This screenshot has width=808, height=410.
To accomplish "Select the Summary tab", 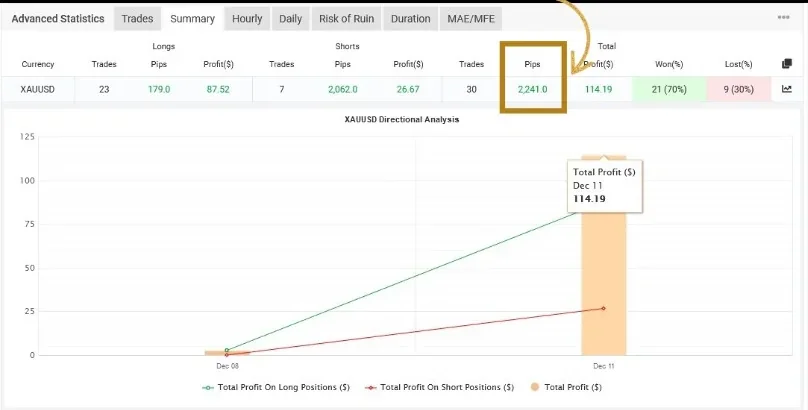I will click(x=192, y=19).
